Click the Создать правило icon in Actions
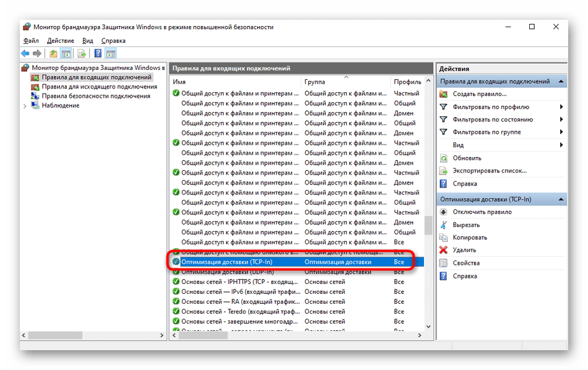 pyautogui.click(x=444, y=94)
